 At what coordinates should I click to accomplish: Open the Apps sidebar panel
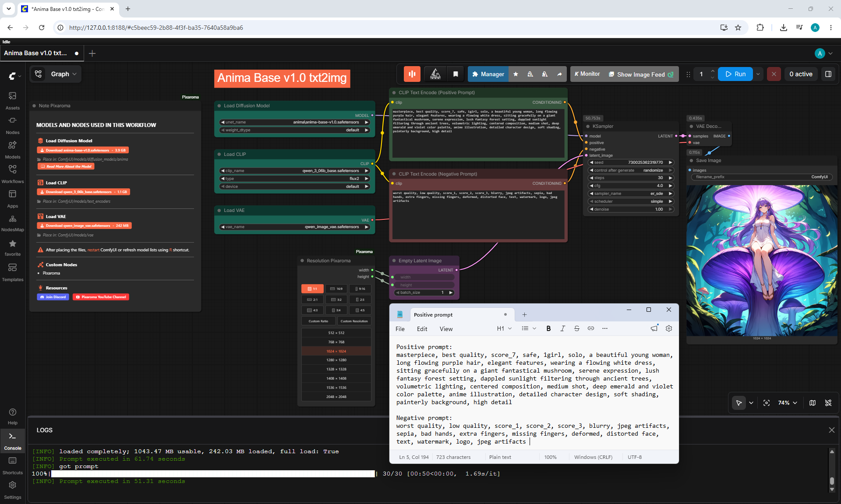point(13,198)
